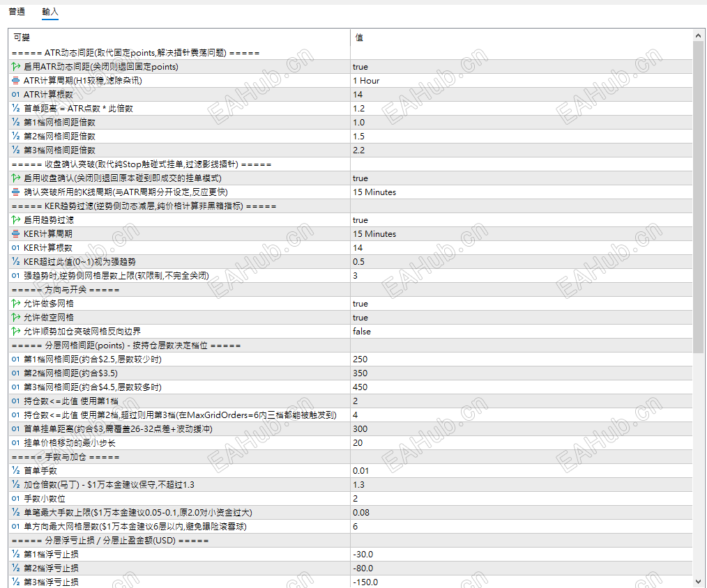The height and width of the screenshot is (588, 707).
Task: Click the boolean icon beside 允许顺势加仓突破网格反向边界
Action: point(16,332)
